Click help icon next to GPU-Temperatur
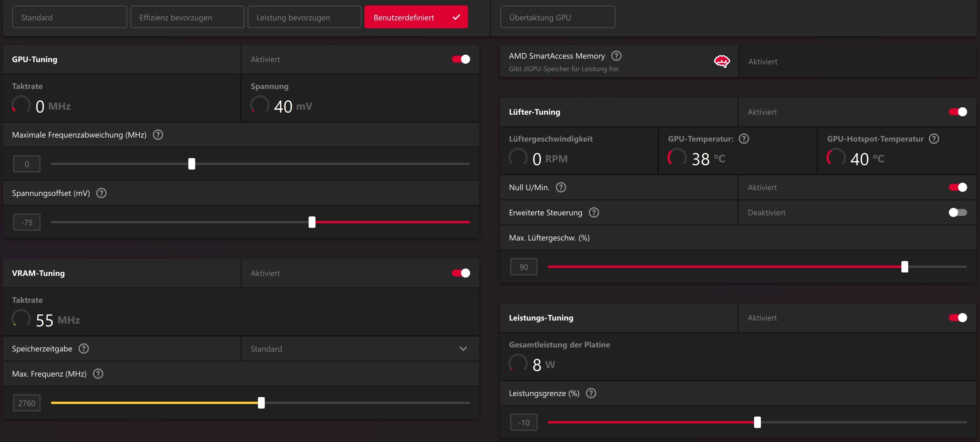Image resolution: width=980 pixels, height=442 pixels. (743, 139)
